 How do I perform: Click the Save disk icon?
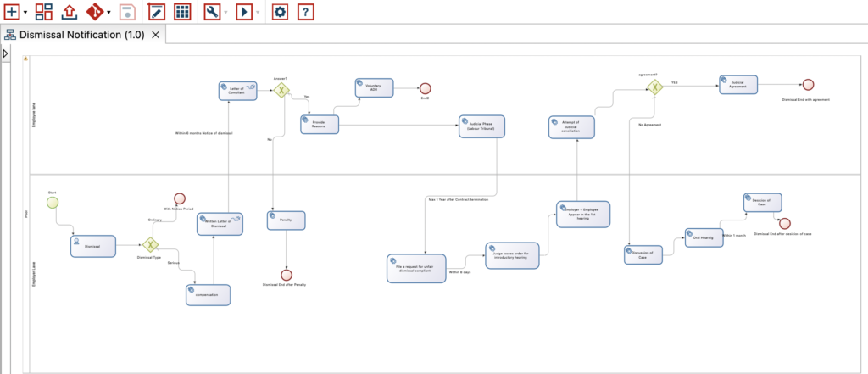coord(126,12)
